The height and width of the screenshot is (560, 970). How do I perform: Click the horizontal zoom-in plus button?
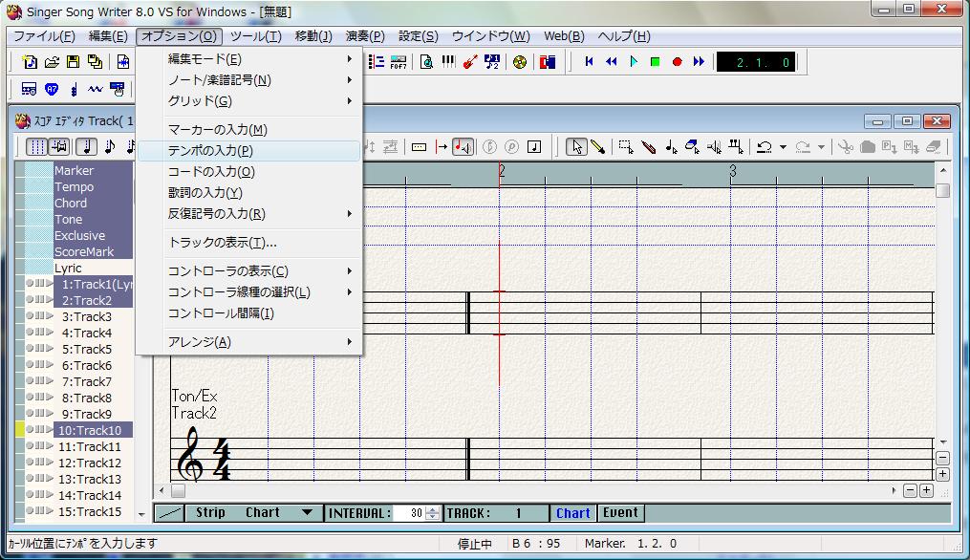[926, 490]
